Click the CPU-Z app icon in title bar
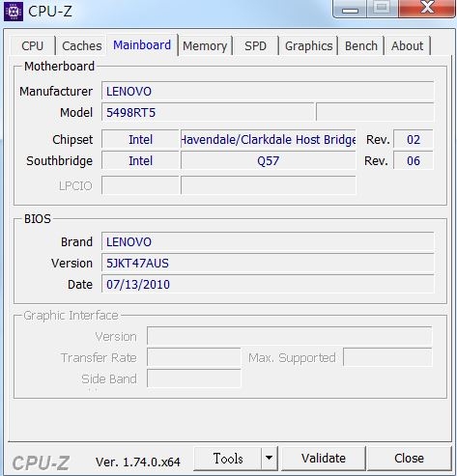 tap(14, 12)
